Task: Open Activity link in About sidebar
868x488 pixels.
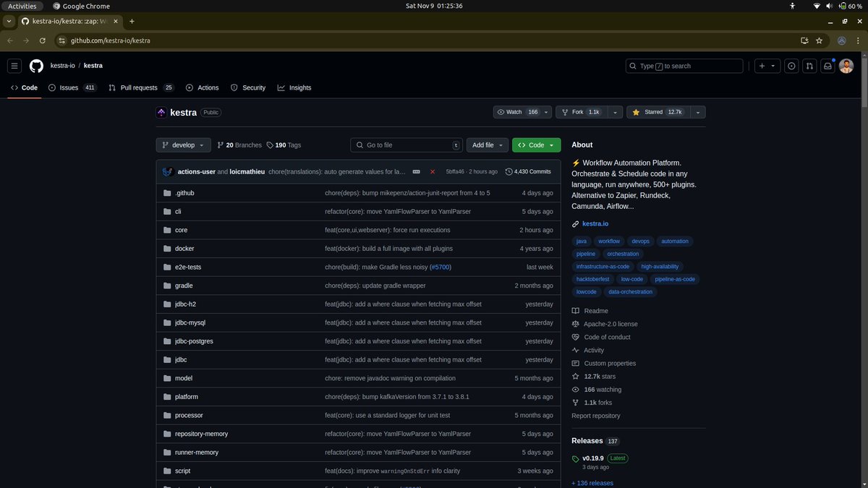Action: [x=594, y=350]
